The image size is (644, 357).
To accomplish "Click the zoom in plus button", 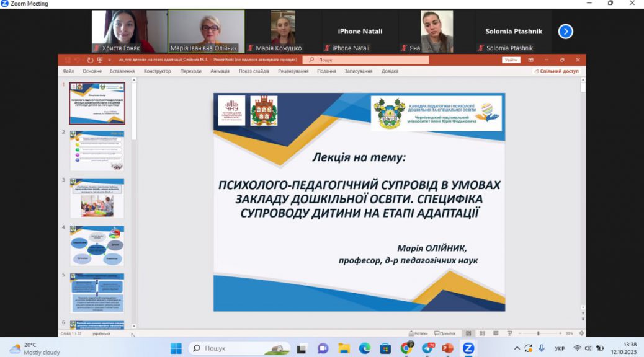I will click(x=560, y=333).
